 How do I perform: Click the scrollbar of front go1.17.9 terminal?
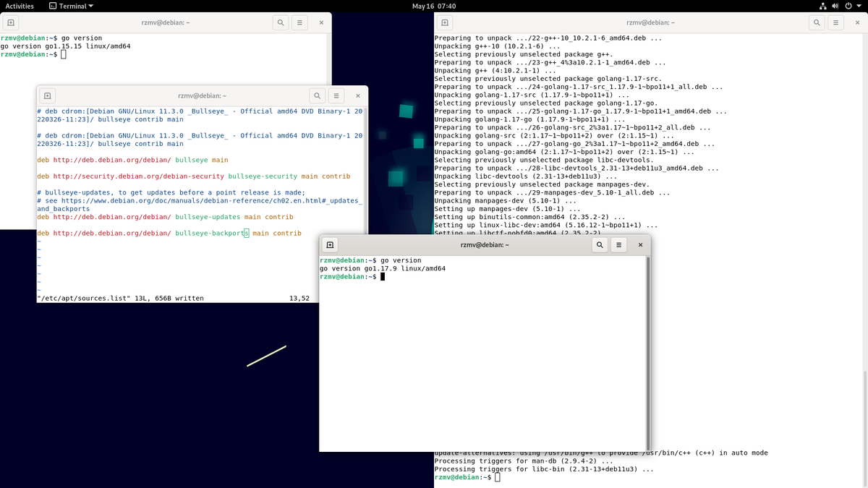pyautogui.click(x=648, y=353)
